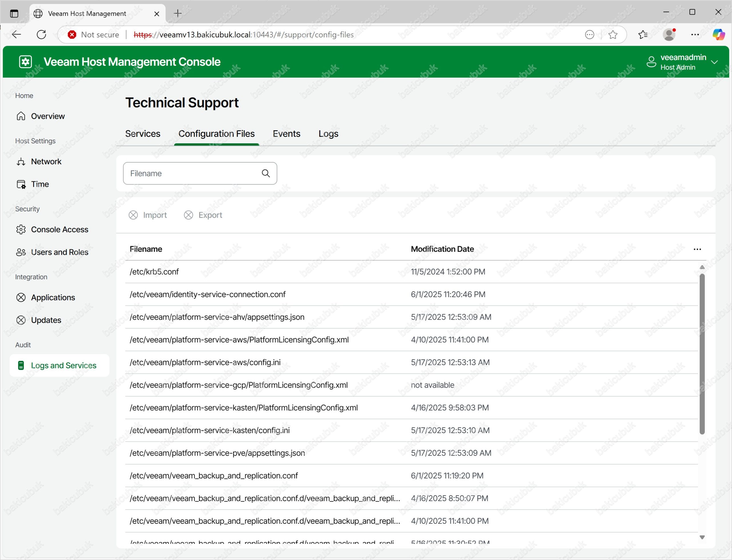
Task: Click the veeamadmin user avatar icon
Action: [651, 62]
